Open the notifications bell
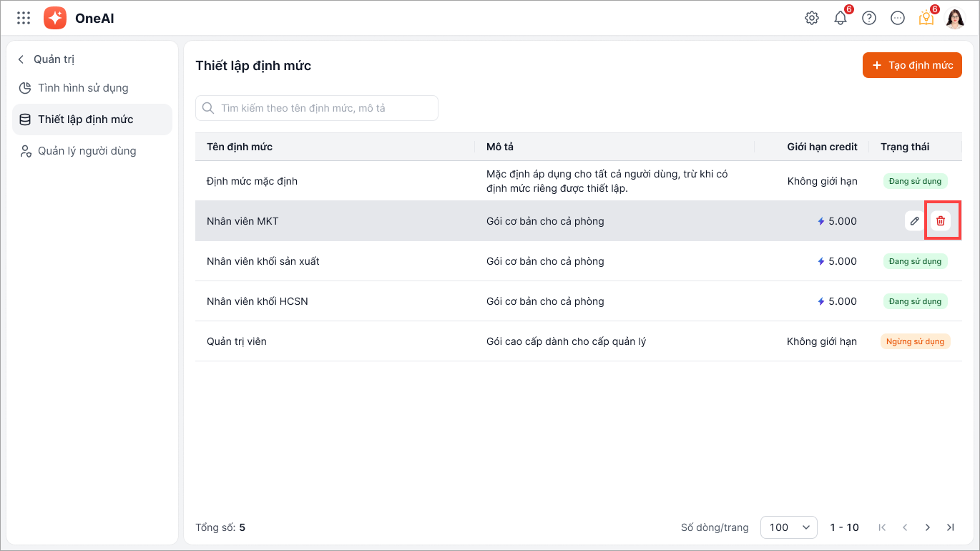 (x=841, y=18)
